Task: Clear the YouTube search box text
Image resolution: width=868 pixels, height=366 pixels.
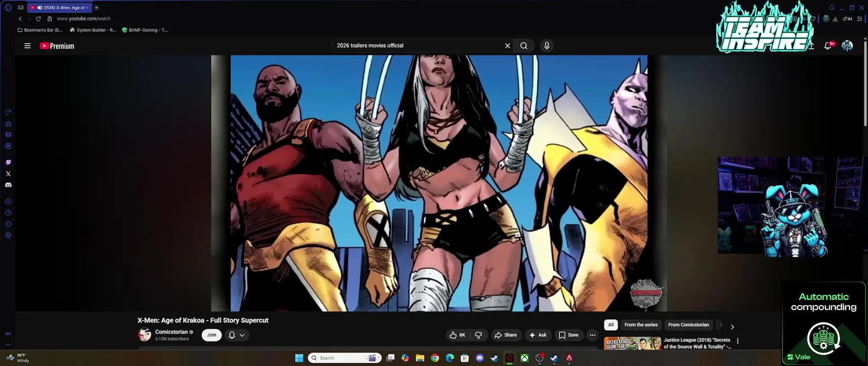Action: coord(507,46)
